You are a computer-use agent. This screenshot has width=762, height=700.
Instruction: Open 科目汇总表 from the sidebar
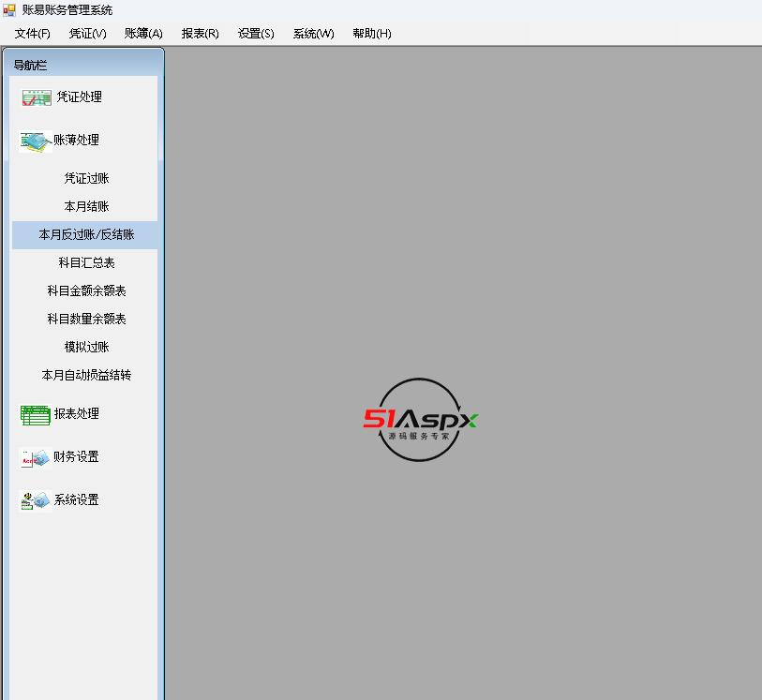[86, 262]
